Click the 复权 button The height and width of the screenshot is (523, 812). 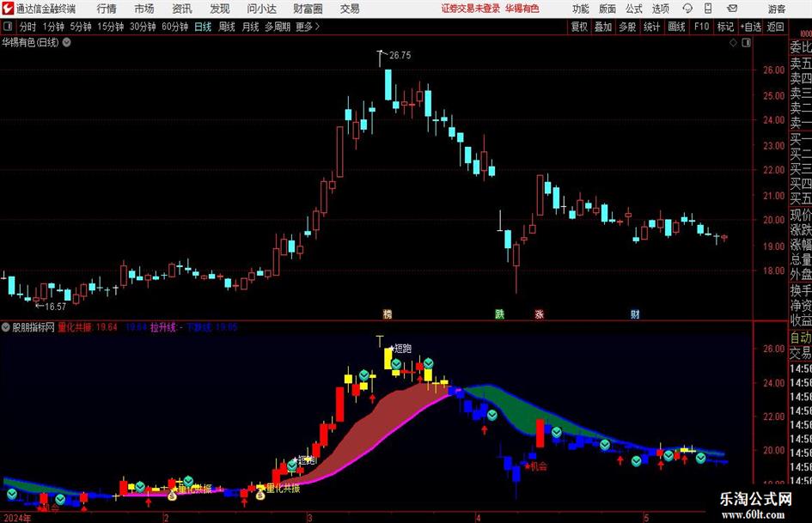[579, 27]
